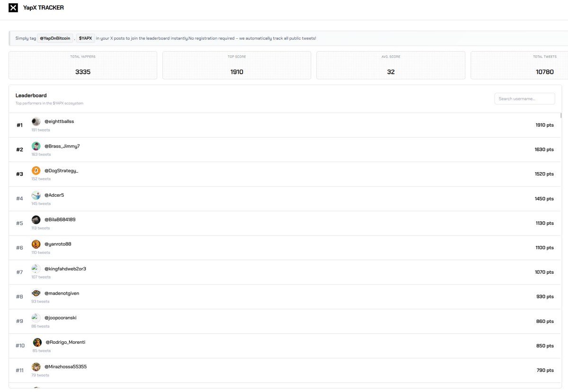Open @DogStrategy_ bitcoin avatar
Viewport: 568px width, 392px height.
(36, 171)
